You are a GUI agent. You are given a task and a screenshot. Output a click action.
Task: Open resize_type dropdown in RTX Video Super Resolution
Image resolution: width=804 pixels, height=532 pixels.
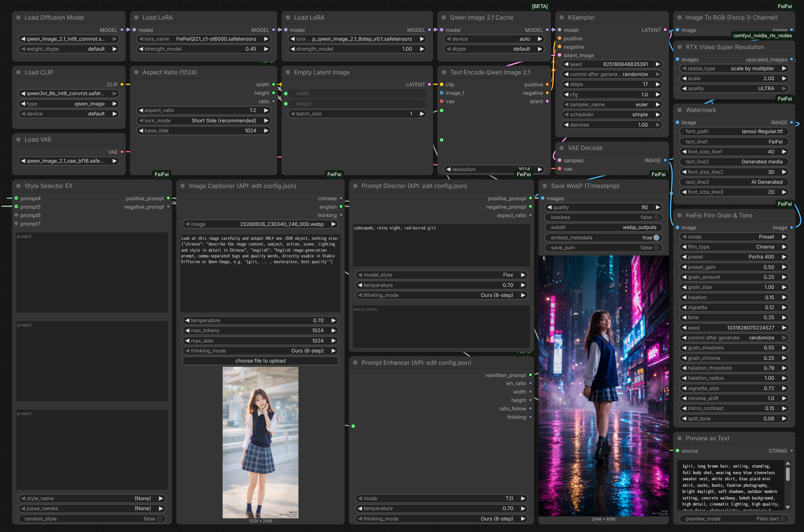[x=734, y=69]
